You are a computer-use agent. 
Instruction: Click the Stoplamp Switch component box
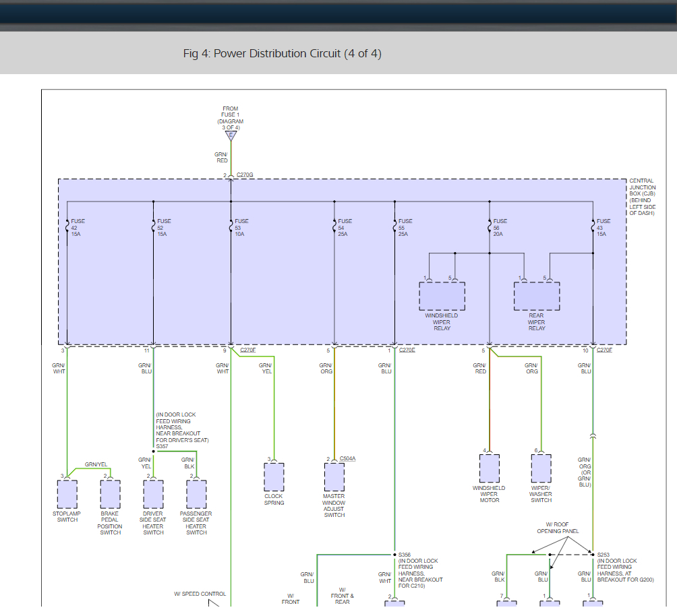(67, 495)
